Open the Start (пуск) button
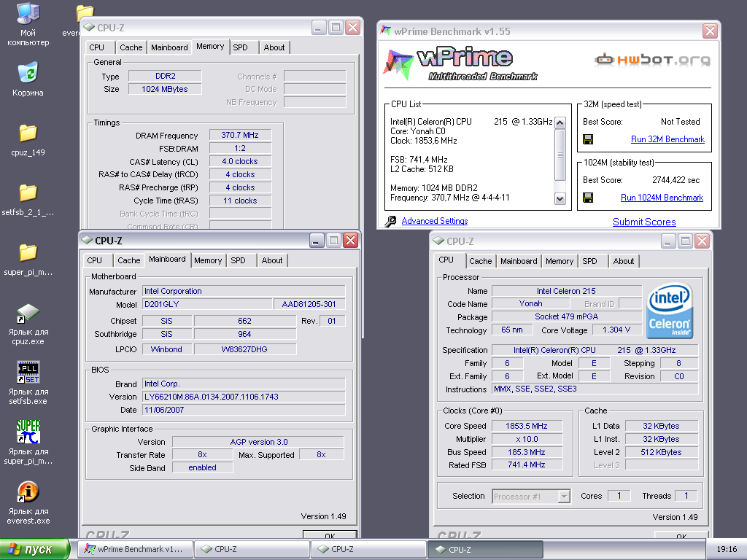This screenshot has height=560, width=747. [35, 549]
